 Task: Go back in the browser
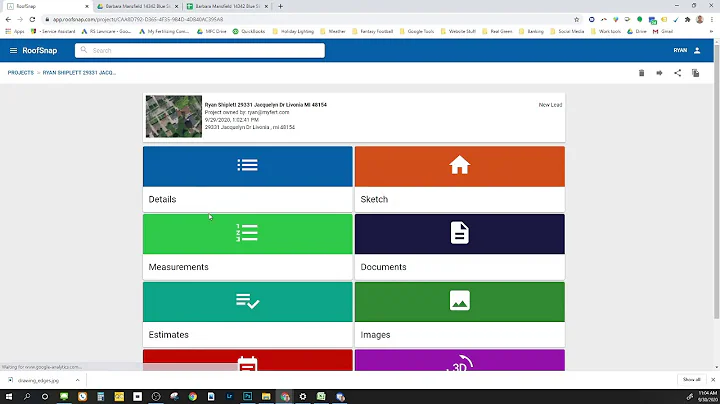pyautogui.click(x=8, y=19)
